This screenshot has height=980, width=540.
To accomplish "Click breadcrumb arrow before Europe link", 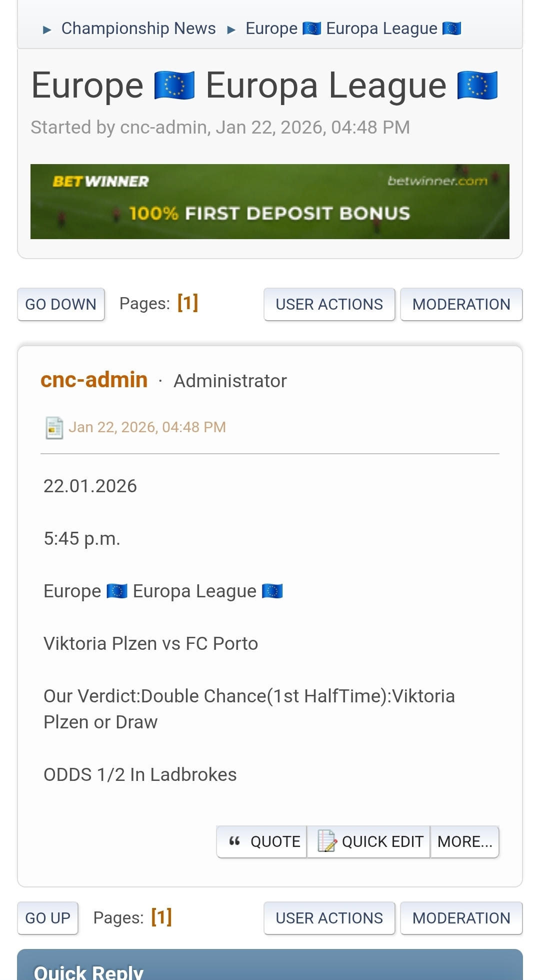I will [231, 30].
